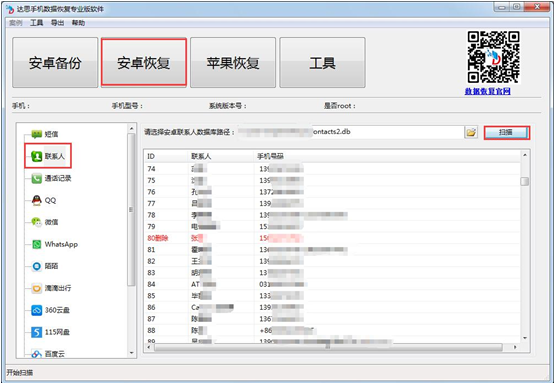Screen dimensions: 554x383
Task: Browse for database with folder icon
Action: (x=471, y=132)
